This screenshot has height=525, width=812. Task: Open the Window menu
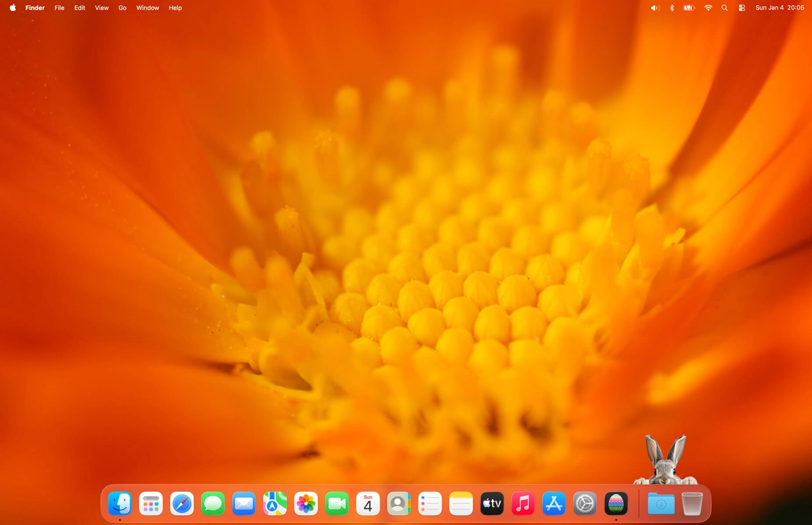coord(148,8)
